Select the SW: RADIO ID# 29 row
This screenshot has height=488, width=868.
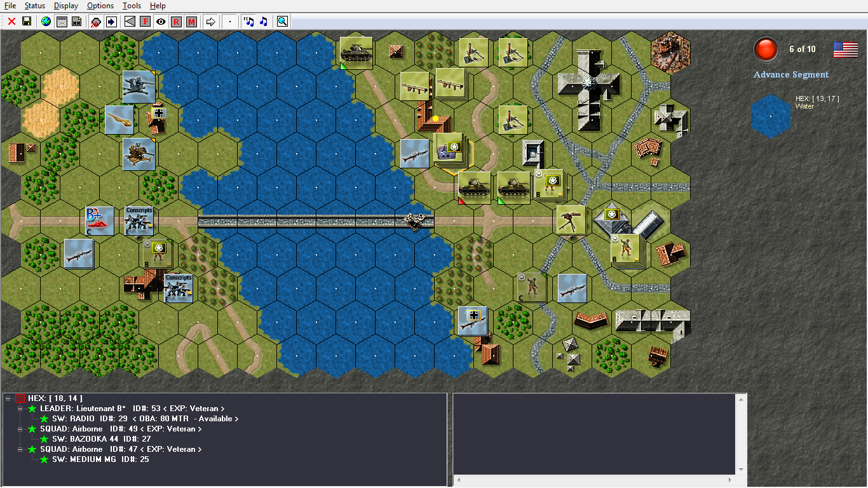pyautogui.click(x=146, y=419)
